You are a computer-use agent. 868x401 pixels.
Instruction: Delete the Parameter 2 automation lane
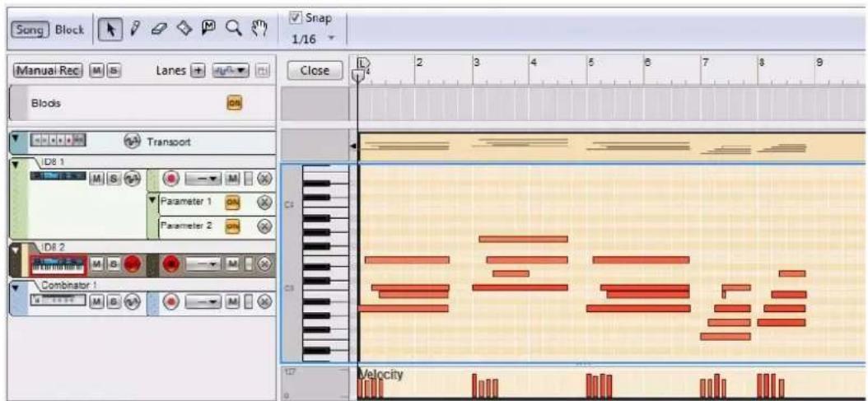click(265, 226)
